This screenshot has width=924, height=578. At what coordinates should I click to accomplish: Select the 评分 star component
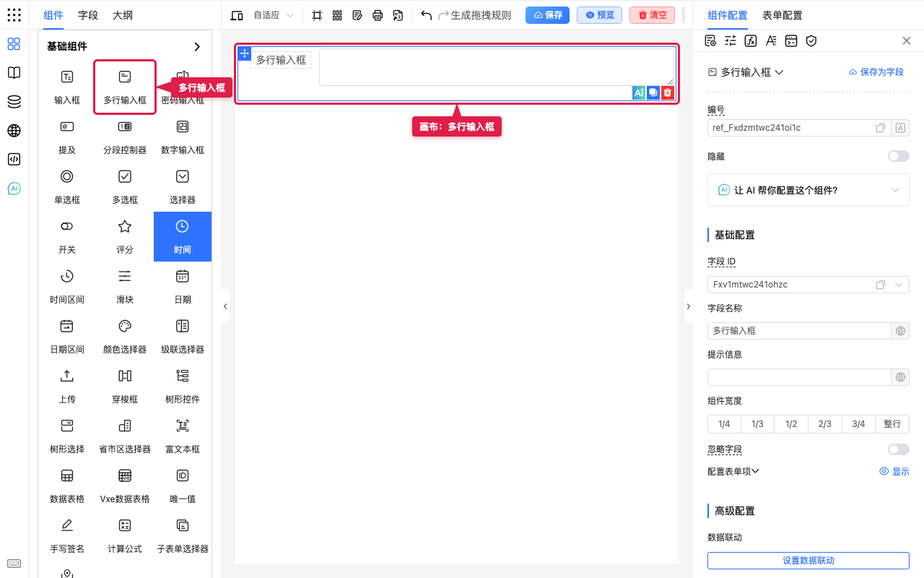(125, 236)
